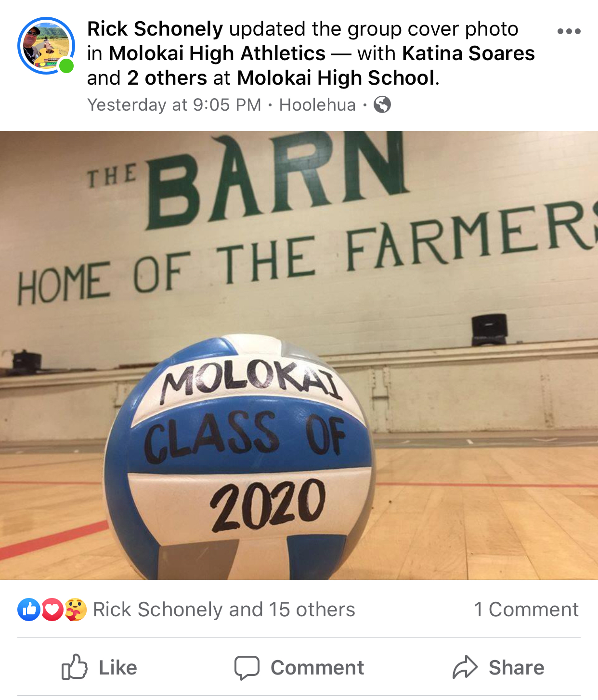Screen dimensions: 598x700
Task: Click the red heart reaction emoji
Action: tap(52, 610)
